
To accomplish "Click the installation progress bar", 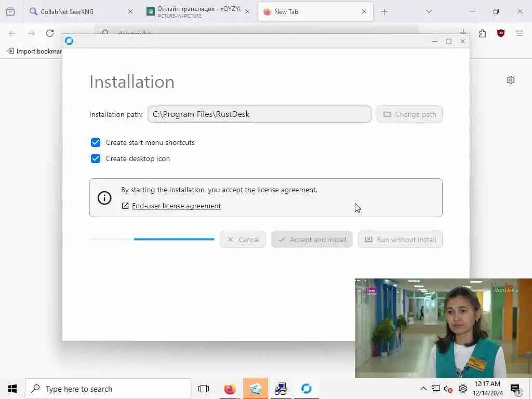I will click(x=152, y=239).
